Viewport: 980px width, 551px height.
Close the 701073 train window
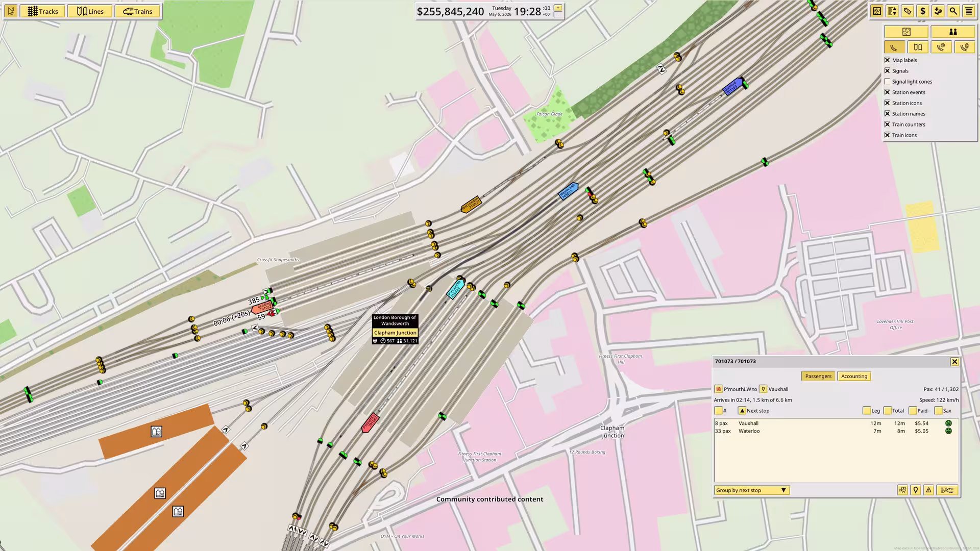(954, 362)
